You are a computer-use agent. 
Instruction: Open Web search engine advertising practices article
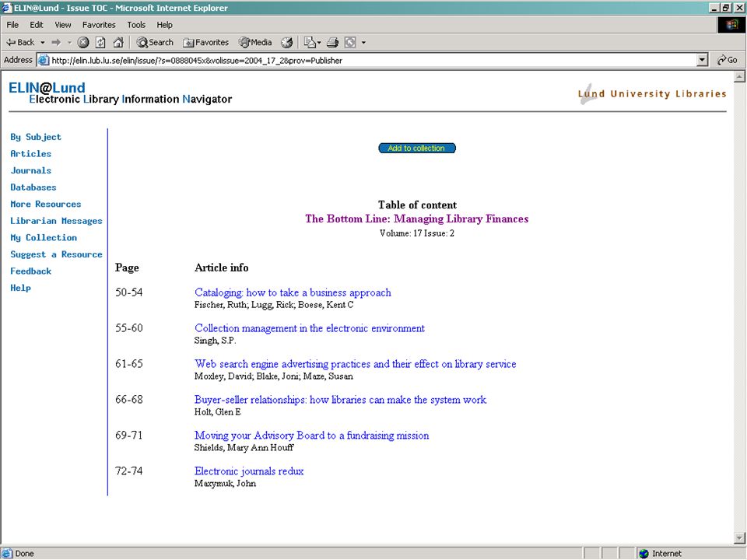(x=355, y=364)
